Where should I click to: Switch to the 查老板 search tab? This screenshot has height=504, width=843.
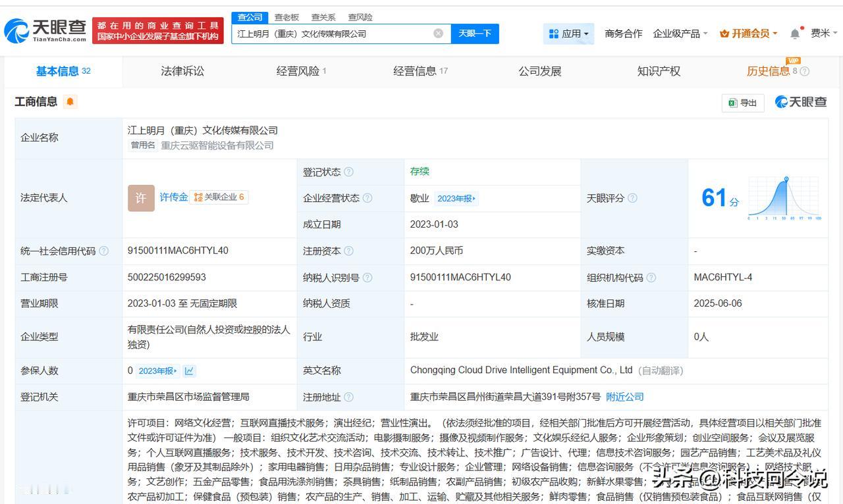[x=286, y=17]
